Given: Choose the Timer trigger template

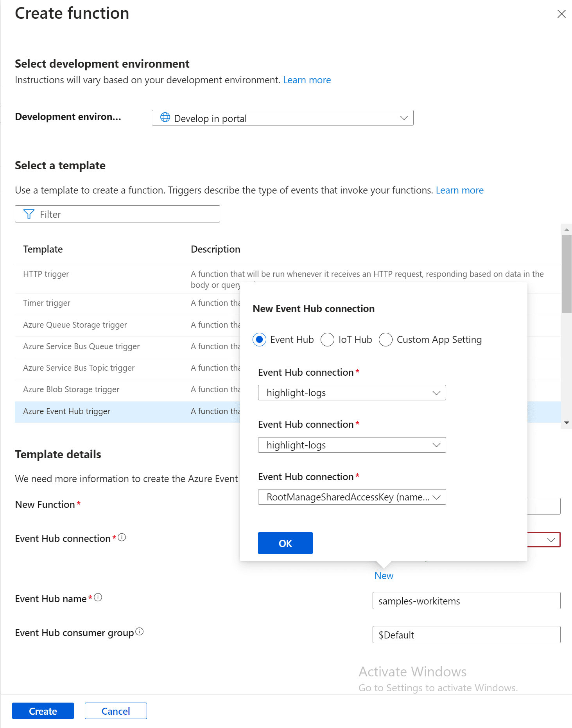Looking at the screenshot, I should click(x=47, y=303).
